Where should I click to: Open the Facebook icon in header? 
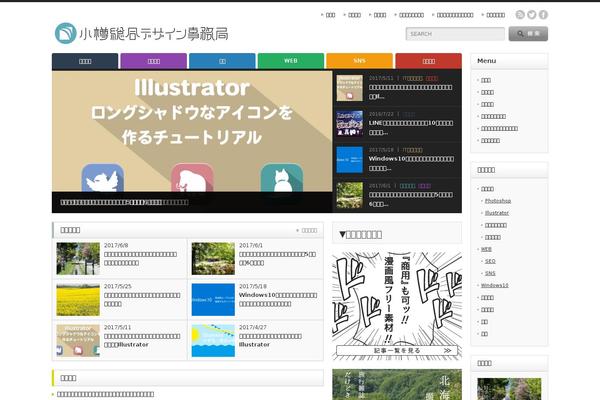(543, 15)
